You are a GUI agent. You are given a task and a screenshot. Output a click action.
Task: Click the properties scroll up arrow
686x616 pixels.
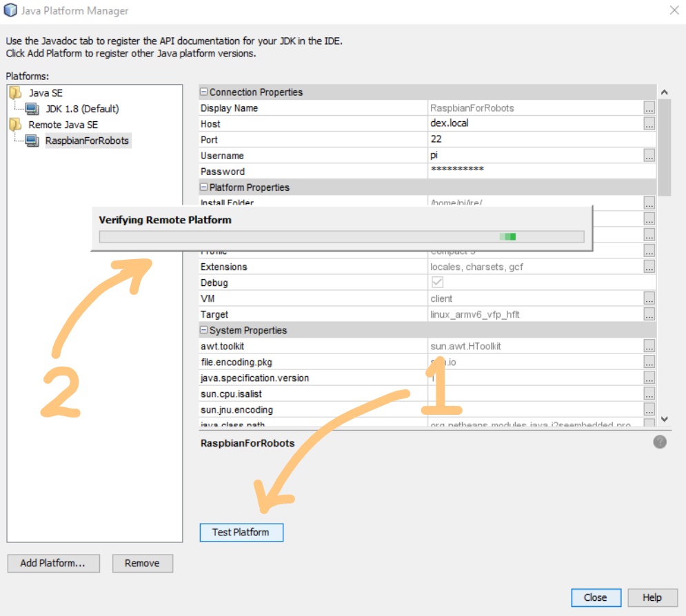pyautogui.click(x=664, y=92)
